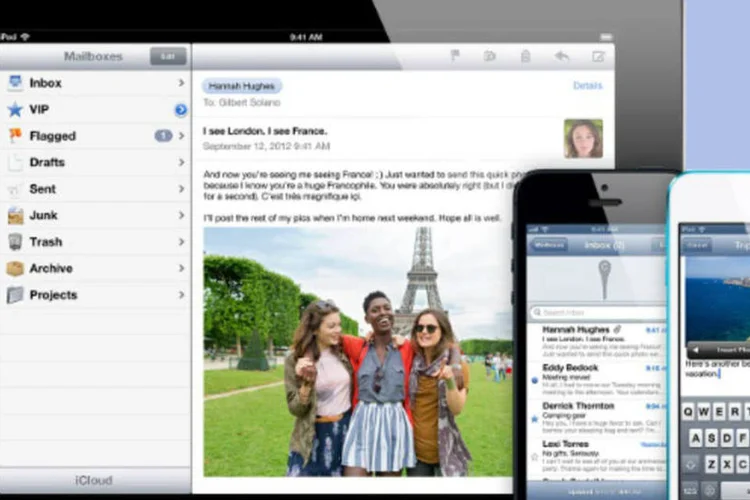This screenshot has width=750, height=500.
Task: Expand the Inbox row chevron
Action: pyautogui.click(x=181, y=83)
